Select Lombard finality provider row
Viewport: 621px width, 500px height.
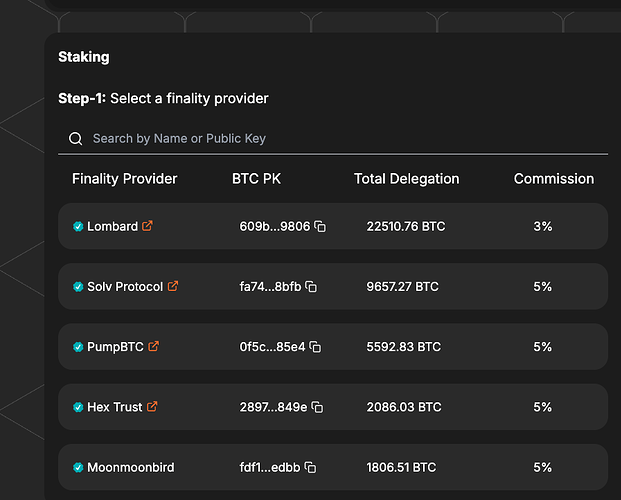point(333,226)
